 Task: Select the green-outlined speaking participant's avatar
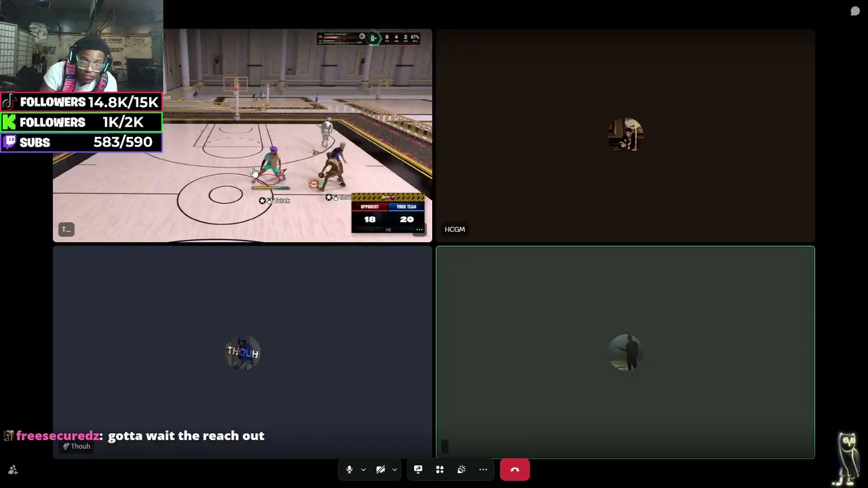(x=625, y=352)
